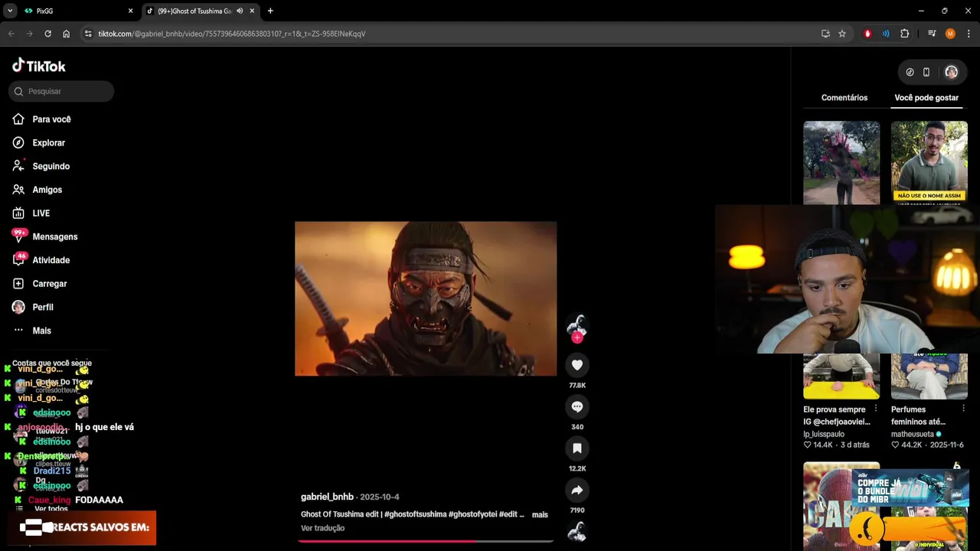Switch to the PixGG browser tab
The image size is (980, 551).
coord(79,11)
